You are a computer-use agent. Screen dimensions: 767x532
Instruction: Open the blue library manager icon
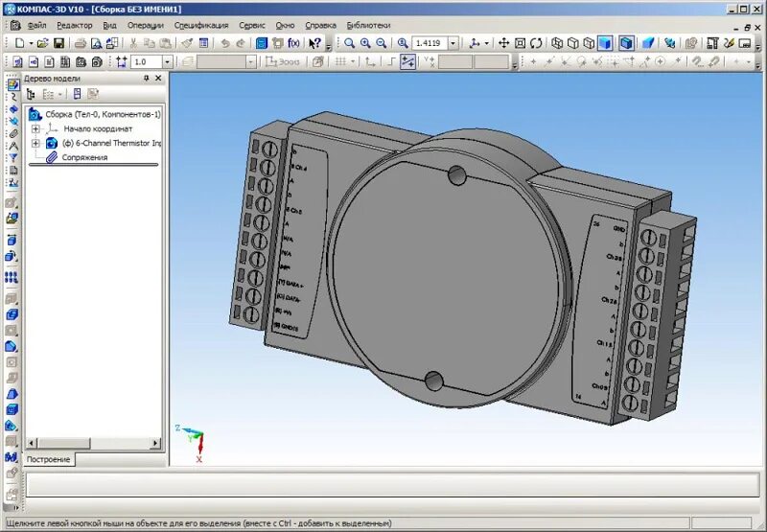[x=262, y=43]
